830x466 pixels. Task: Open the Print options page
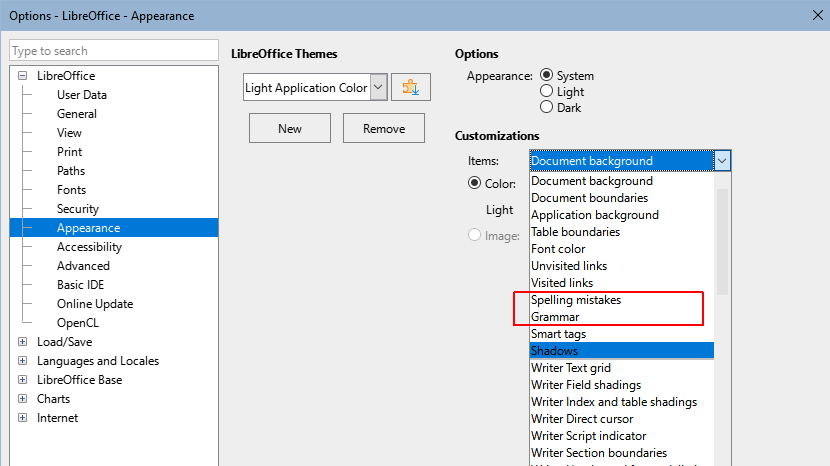(x=69, y=152)
